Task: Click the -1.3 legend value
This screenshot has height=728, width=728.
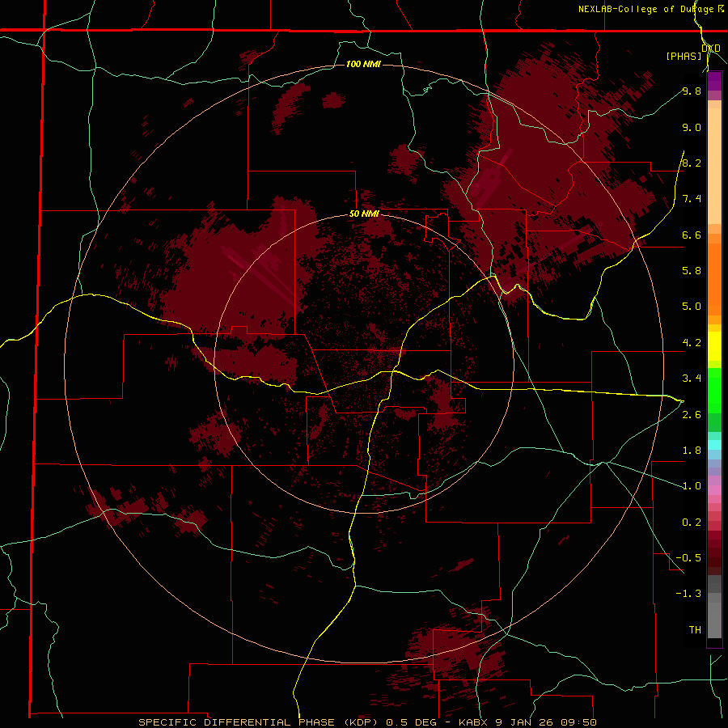Action: point(688,594)
